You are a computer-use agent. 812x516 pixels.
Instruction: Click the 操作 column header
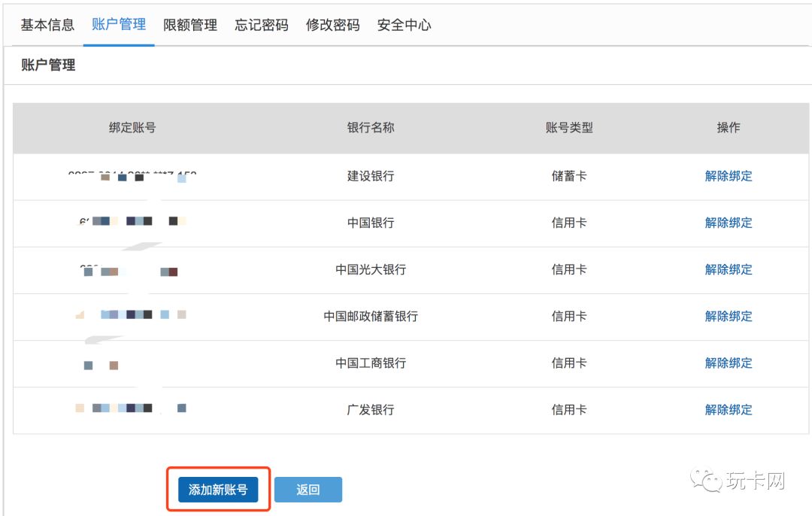[728, 127]
